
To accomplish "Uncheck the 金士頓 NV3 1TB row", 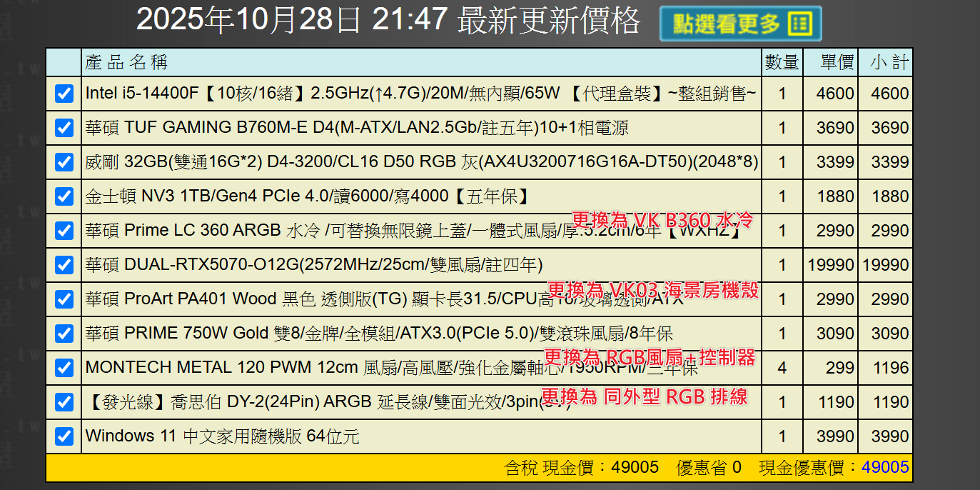I will coord(64,196).
